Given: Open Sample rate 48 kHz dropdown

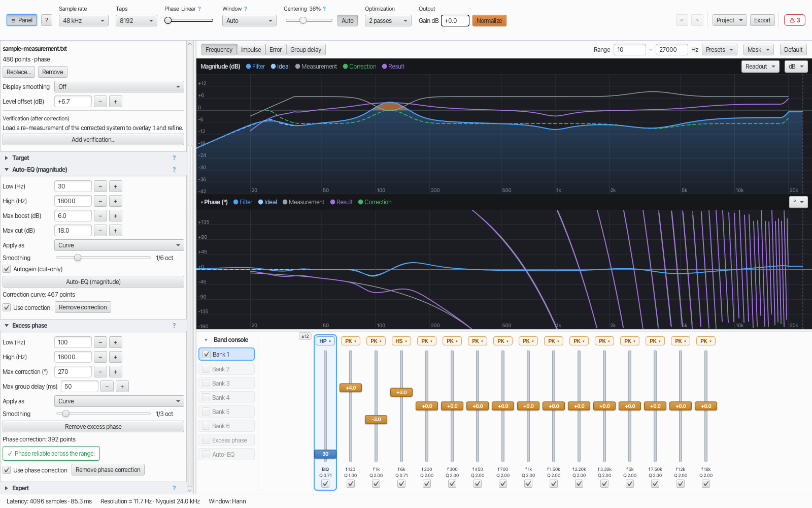Looking at the screenshot, I should (x=84, y=21).
